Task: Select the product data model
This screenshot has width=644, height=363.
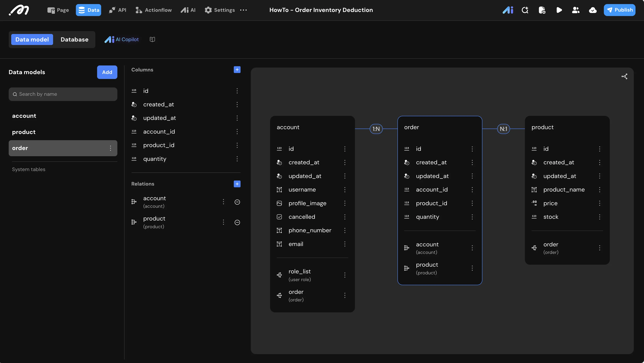Action: point(63,132)
